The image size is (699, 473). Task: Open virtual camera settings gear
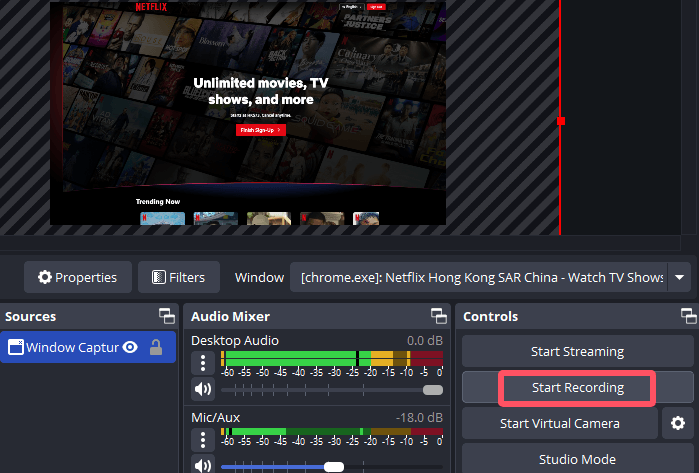pos(678,423)
